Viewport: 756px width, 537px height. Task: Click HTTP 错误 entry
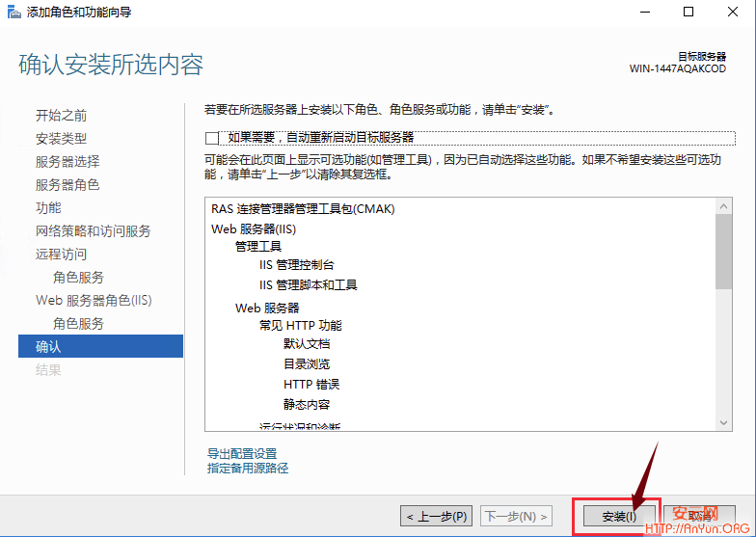[x=311, y=384]
